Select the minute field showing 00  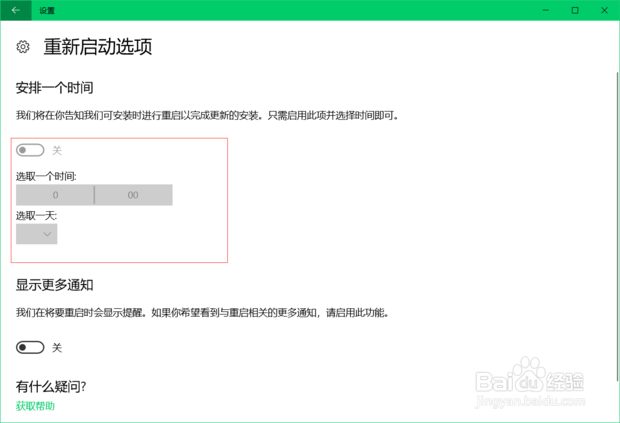(x=133, y=195)
